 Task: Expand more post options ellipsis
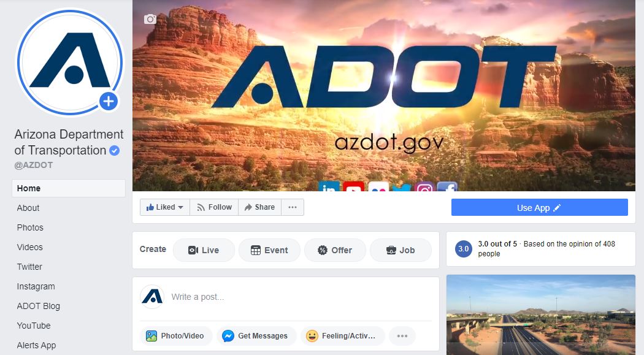point(402,336)
